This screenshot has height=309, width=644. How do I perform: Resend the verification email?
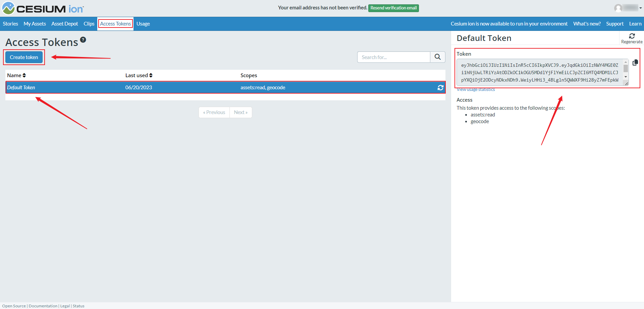tap(393, 8)
